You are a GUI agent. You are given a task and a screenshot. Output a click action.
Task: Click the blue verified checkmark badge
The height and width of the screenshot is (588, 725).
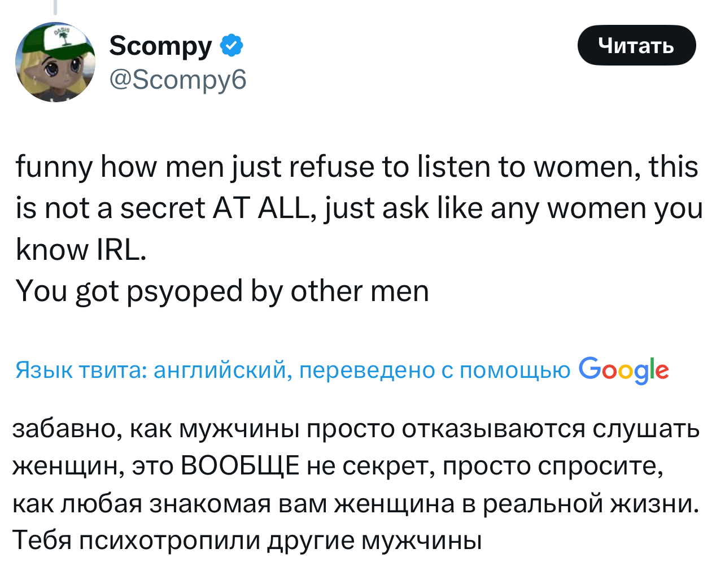[x=231, y=45]
